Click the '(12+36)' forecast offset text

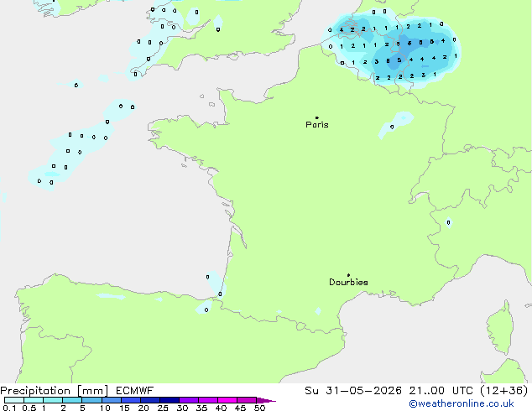click(504, 391)
